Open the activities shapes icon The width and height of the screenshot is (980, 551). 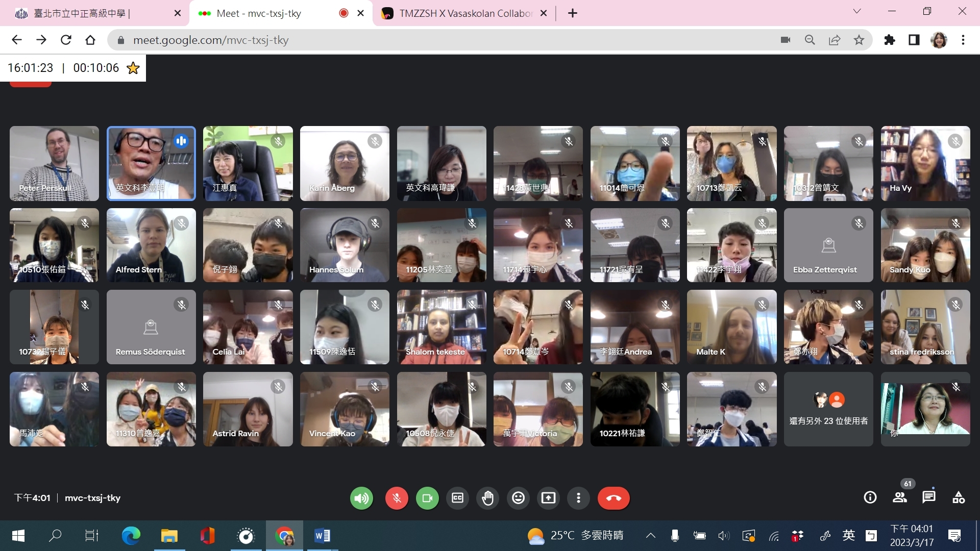958,497
